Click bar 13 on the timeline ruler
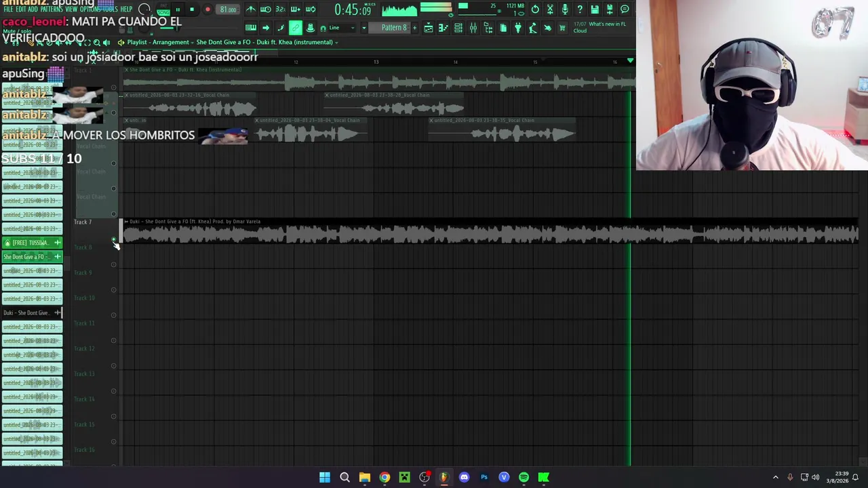 376,62
